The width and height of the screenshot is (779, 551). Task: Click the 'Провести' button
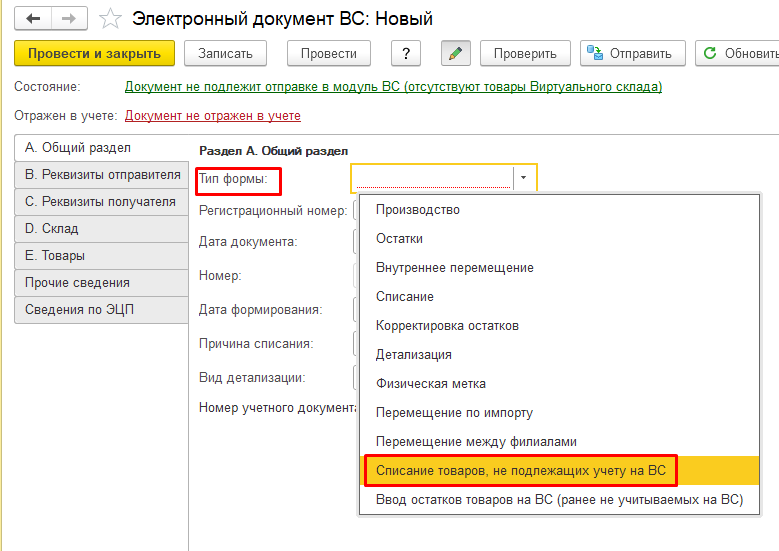coord(328,53)
